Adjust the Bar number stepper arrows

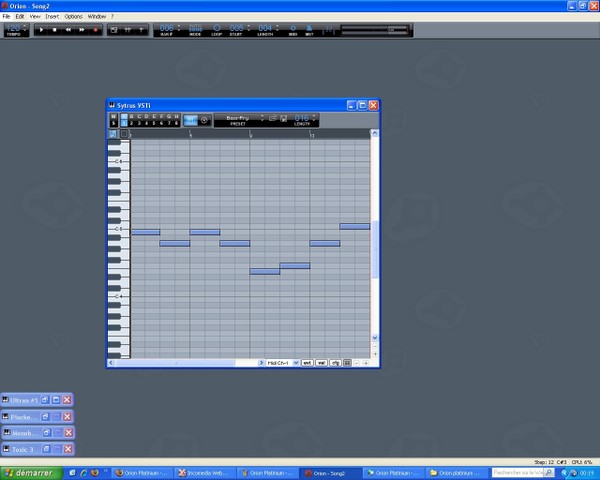[178, 28]
